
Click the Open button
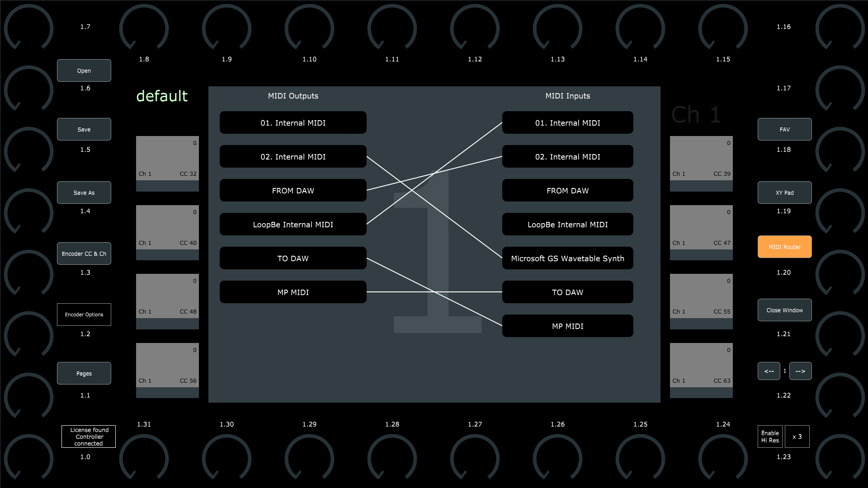84,70
